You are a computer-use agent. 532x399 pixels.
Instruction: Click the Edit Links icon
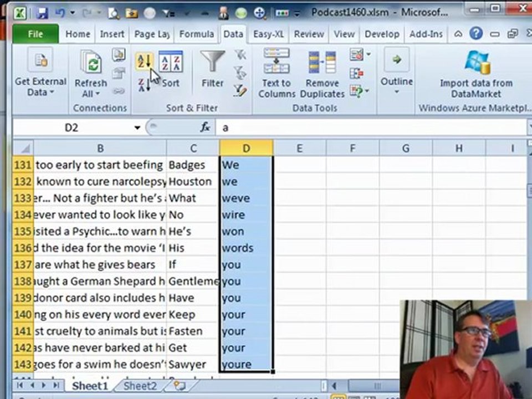point(119,91)
